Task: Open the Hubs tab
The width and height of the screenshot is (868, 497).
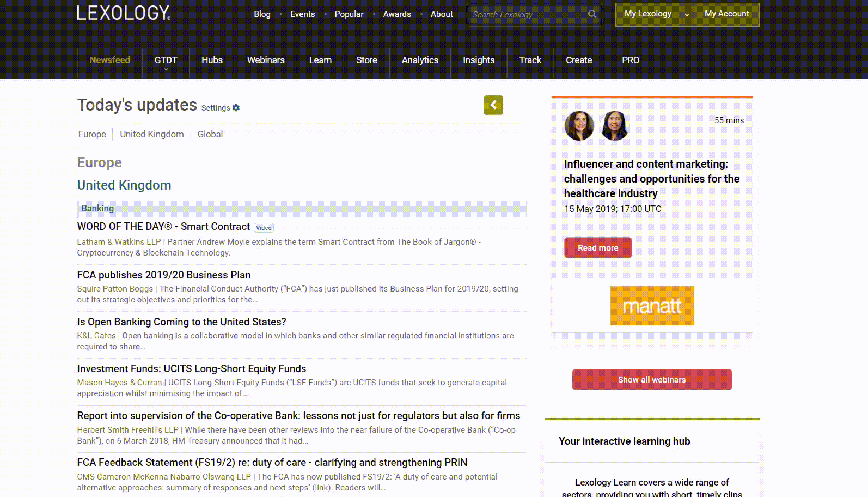Action: 212,60
